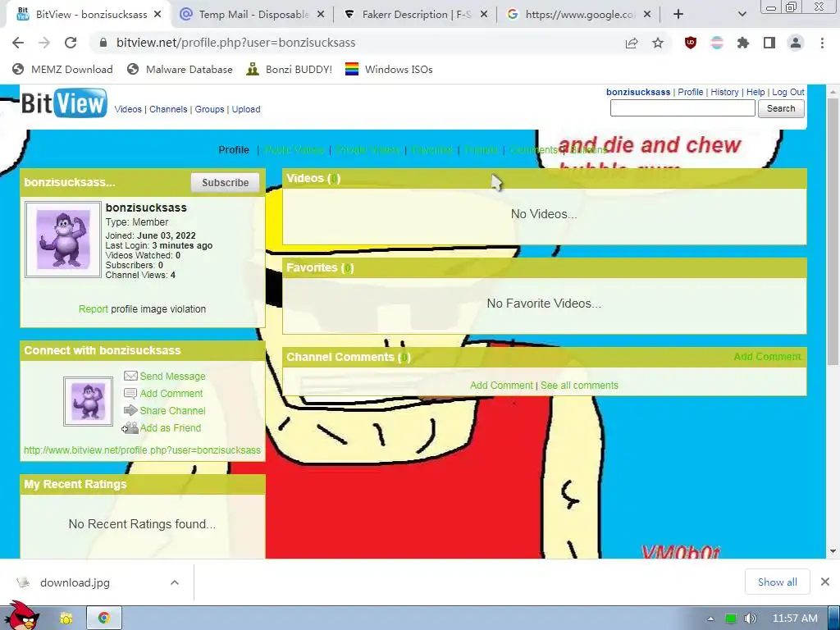Open the Bonzi BUDDY! bookmark
This screenshot has height=630, width=840.
click(x=290, y=69)
